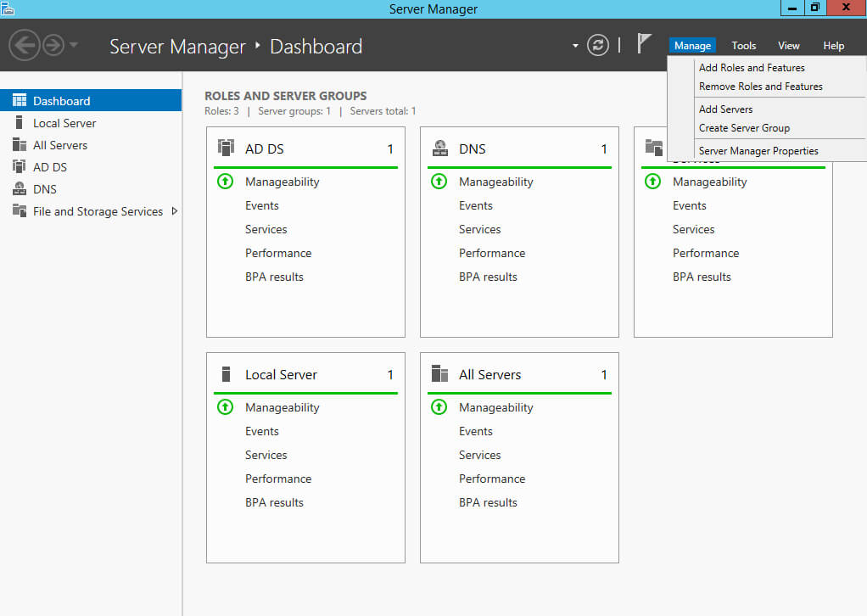The height and width of the screenshot is (616, 867).
Task: Open Events in the AD DS tile
Action: (261, 205)
